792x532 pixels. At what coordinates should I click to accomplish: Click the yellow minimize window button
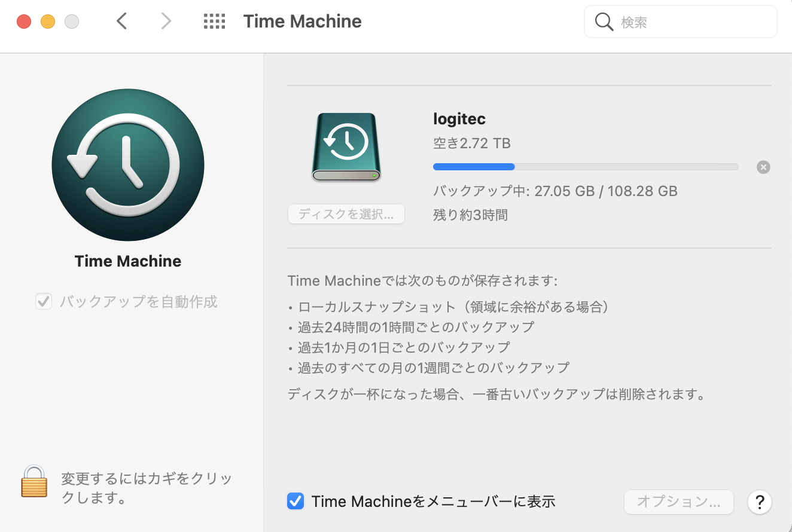(x=48, y=22)
